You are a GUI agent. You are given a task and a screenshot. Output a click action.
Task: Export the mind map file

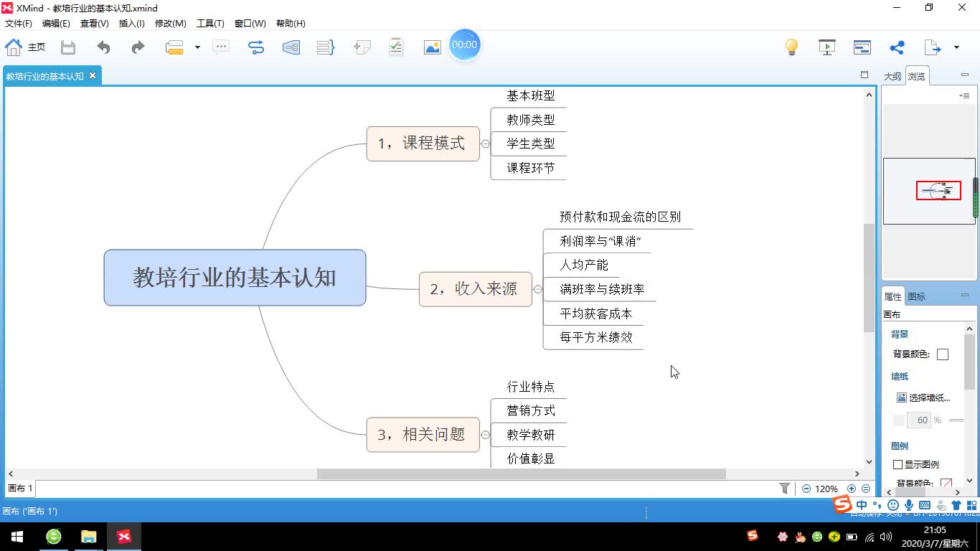932,47
